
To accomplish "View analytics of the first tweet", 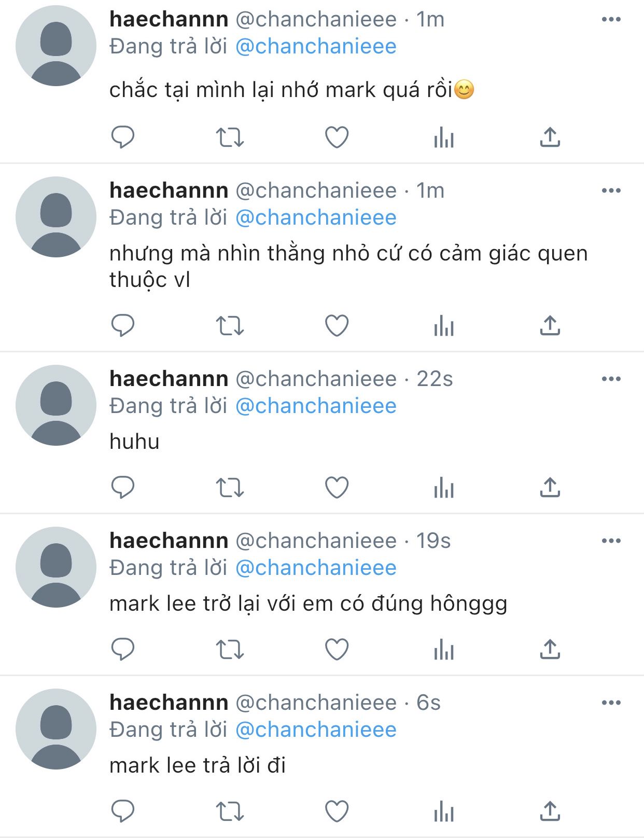I will [444, 138].
